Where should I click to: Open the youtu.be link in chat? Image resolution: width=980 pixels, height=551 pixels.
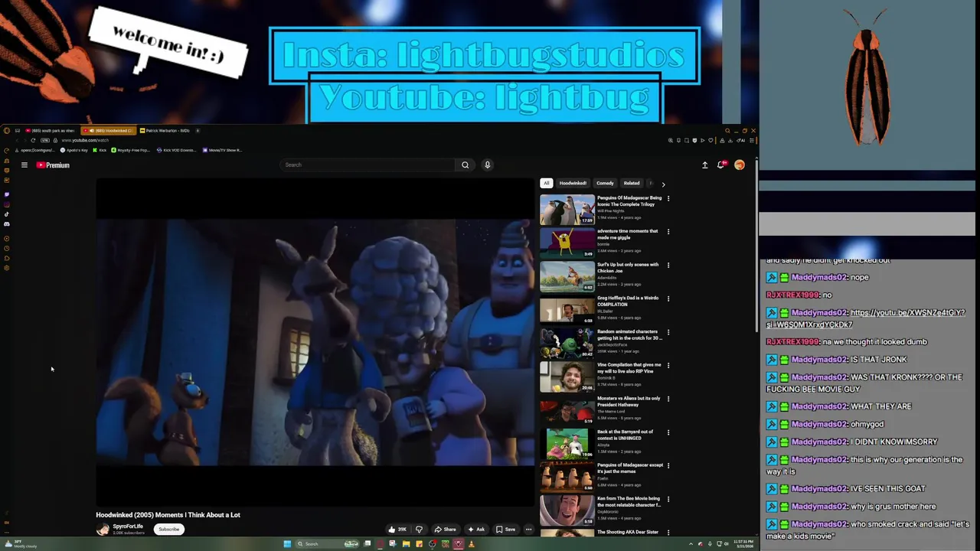pos(866,318)
